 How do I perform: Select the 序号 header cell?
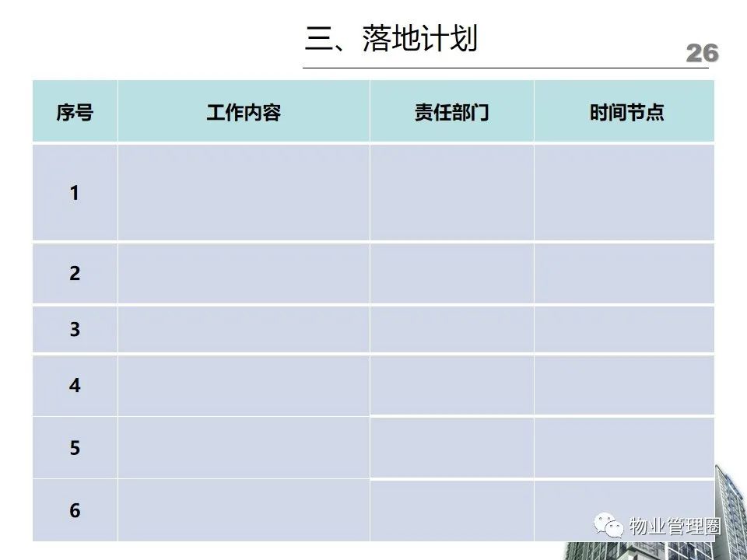pos(75,111)
